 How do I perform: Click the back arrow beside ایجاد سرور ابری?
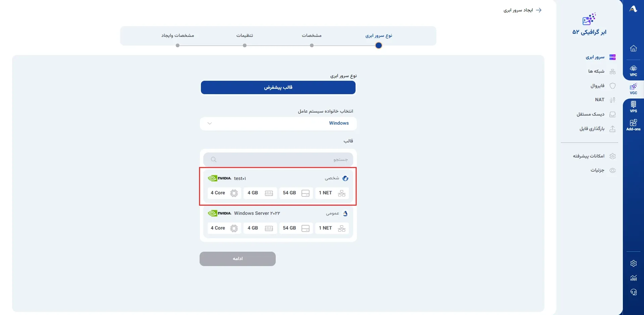pos(539,10)
